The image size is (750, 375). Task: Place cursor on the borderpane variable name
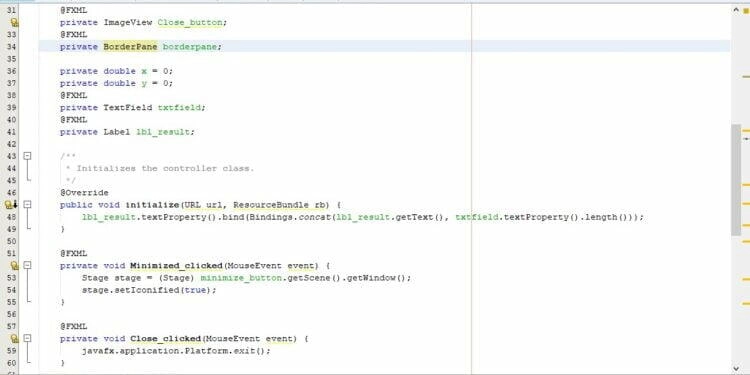tap(190, 46)
